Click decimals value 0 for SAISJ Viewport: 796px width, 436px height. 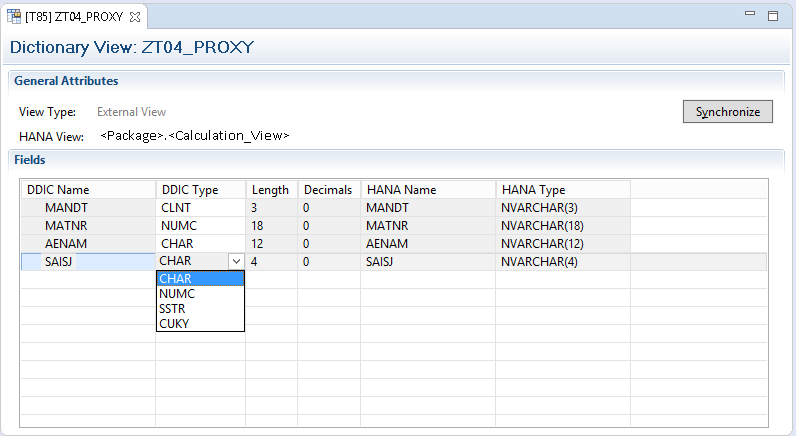tap(329, 261)
